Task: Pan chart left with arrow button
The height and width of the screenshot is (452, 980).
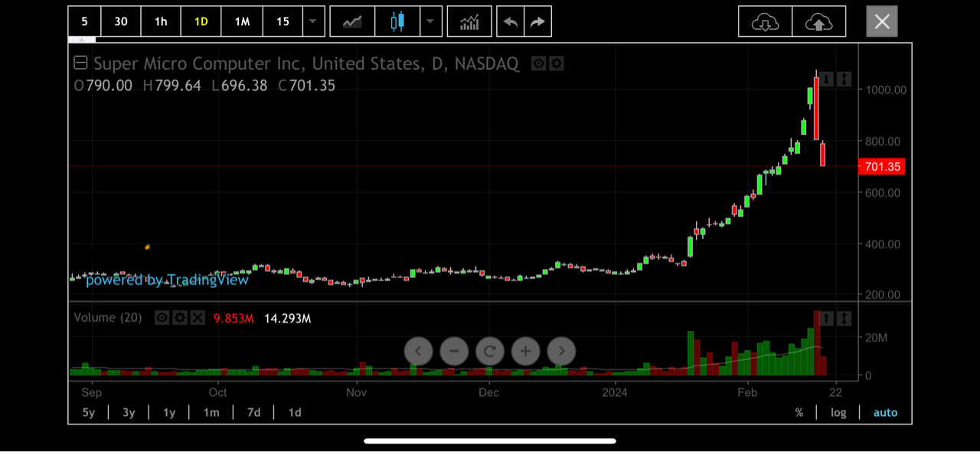Action: coord(418,351)
